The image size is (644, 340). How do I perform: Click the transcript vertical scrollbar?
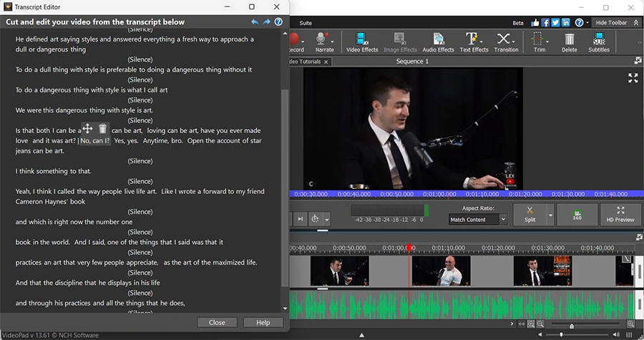[285, 188]
